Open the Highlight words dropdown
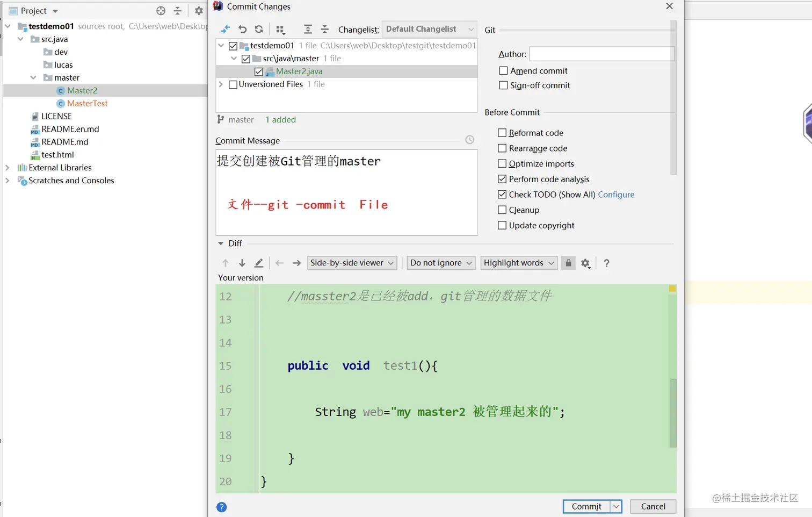This screenshot has height=517, width=812. pyautogui.click(x=519, y=263)
